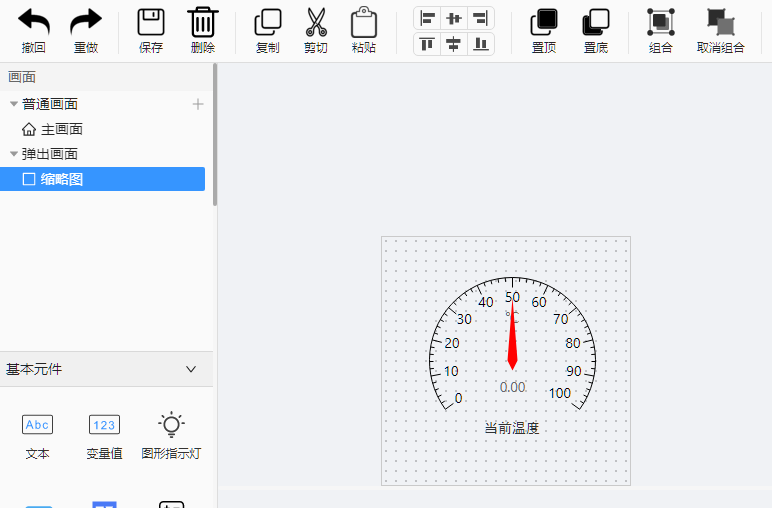Send element to back with 置底
Viewport: 772px width, 508px height.
[x=596, y=31]
